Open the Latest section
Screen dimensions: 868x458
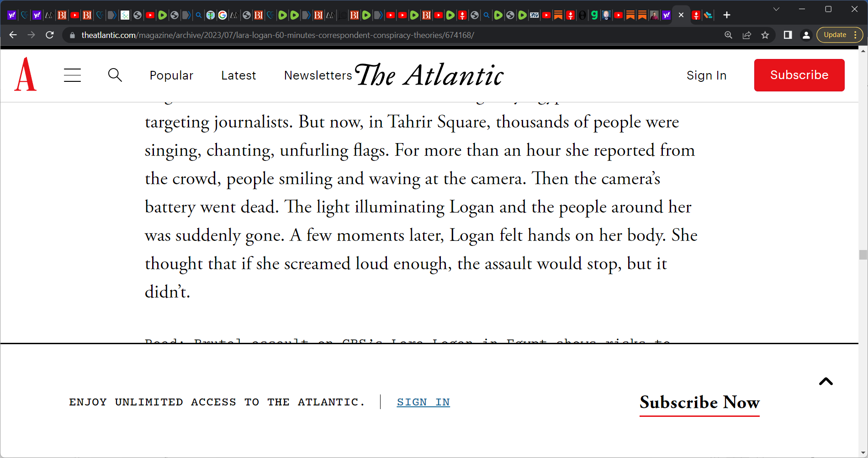pos(238,75)
